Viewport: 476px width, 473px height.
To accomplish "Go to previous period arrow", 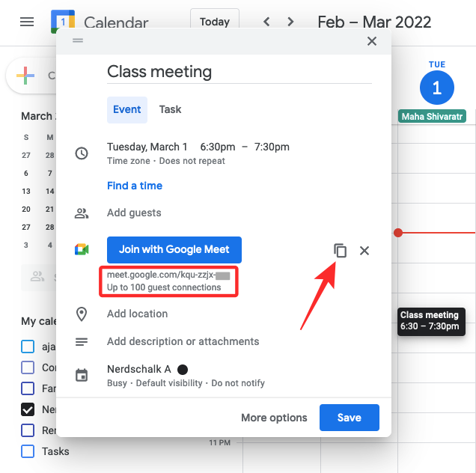I will tap(266, 22).
